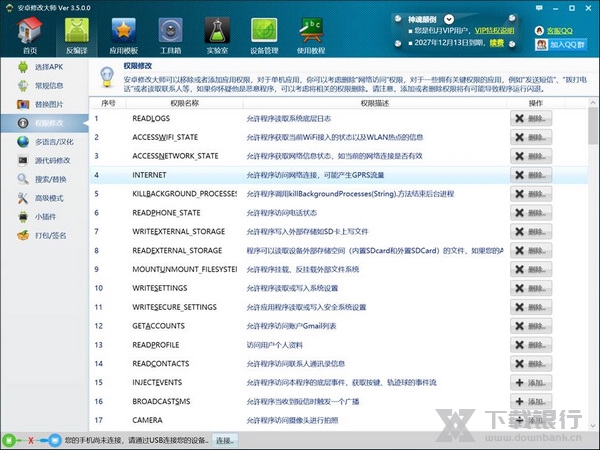The height and width of the screenshot is (450, 600).
Task: Open 高级模式 in the sidebar
Action: pos(44,198)
